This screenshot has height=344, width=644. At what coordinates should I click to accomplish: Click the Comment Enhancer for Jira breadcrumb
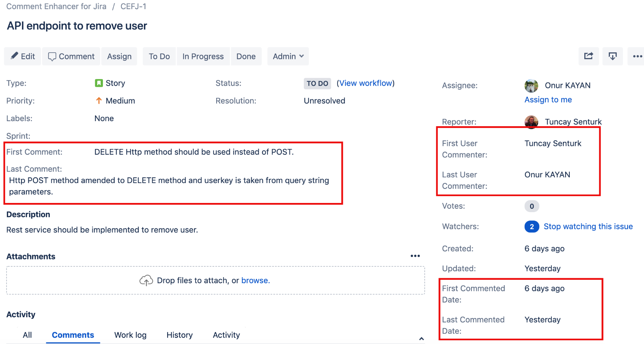(x=56, y=6)
